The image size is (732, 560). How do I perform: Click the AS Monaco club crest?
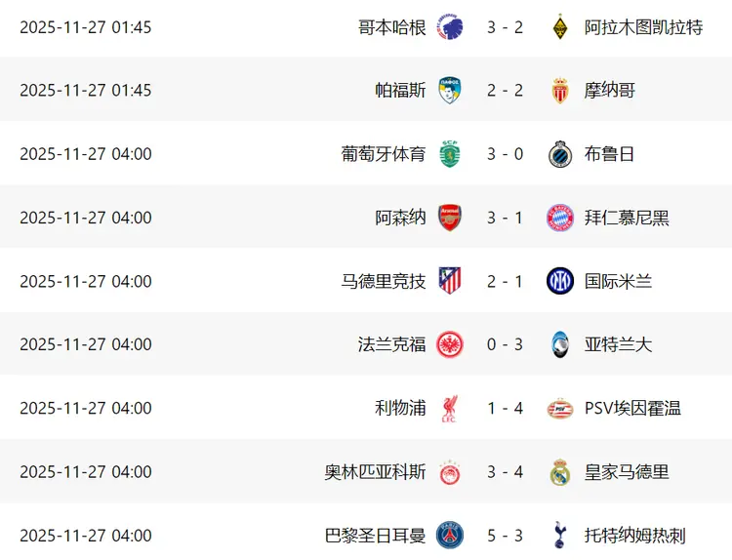coord(560,91)
